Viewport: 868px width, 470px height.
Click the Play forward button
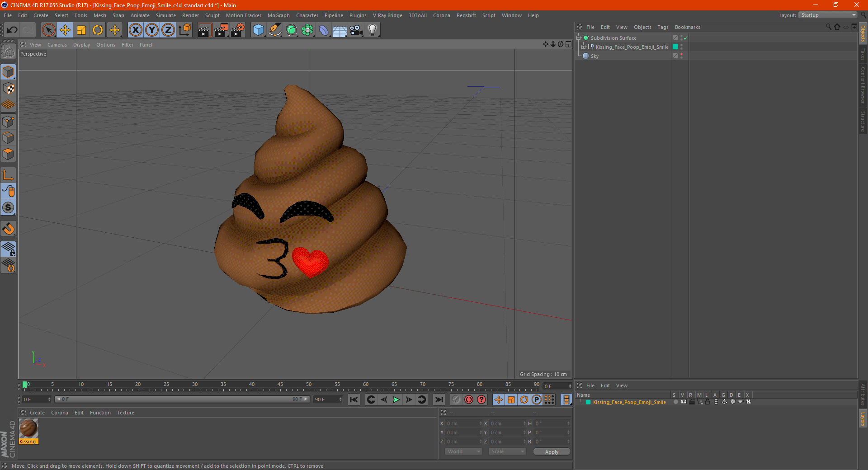tap(396, 399)
